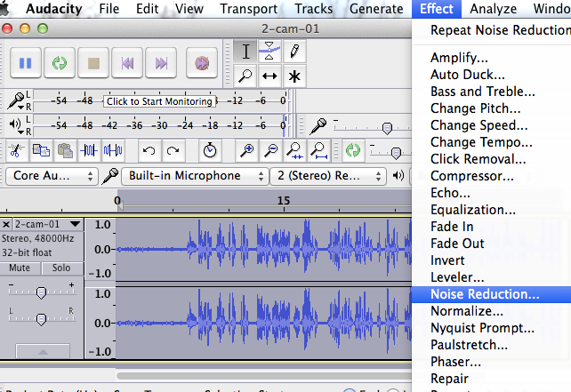Screen dimensions: 571x392
Task: Choose Noise Reduction... from Effect menu
Action: 491,294
